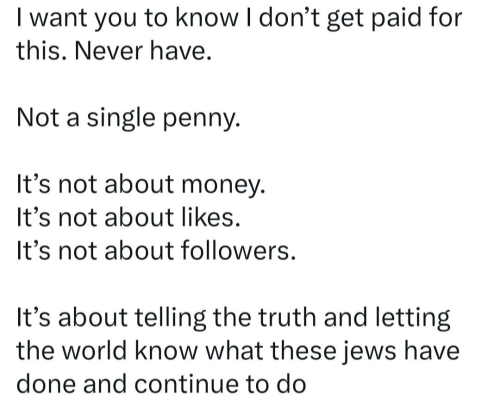Viewport: 500px width, 403px height.
Task: Select the word "want" in the opening line
Action: click(61, 18)
